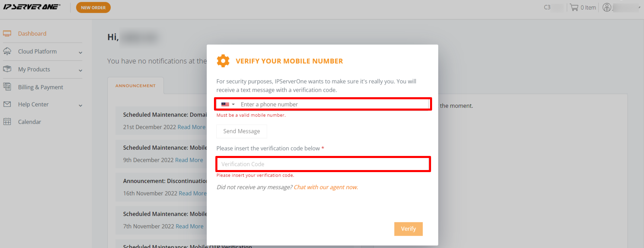This screenshot has height=248, width=644.
Task: Click the Calendar grid icon
Action: point(7,122)
